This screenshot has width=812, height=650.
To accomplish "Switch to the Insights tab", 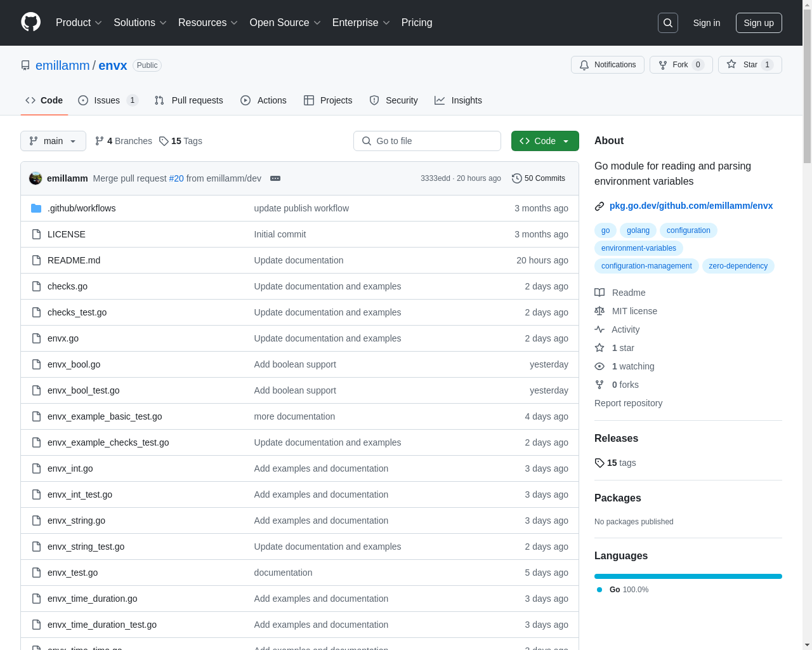I will [x=458, y=100].
